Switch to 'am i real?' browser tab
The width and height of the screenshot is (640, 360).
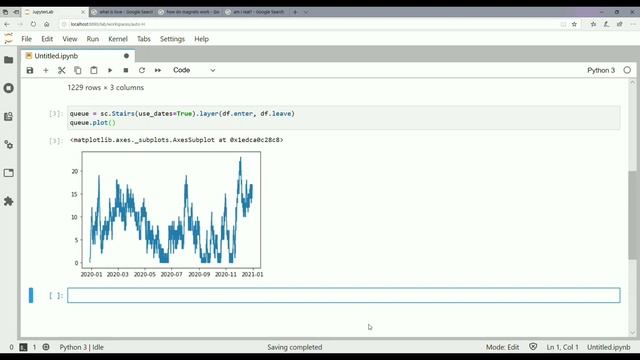256,12
